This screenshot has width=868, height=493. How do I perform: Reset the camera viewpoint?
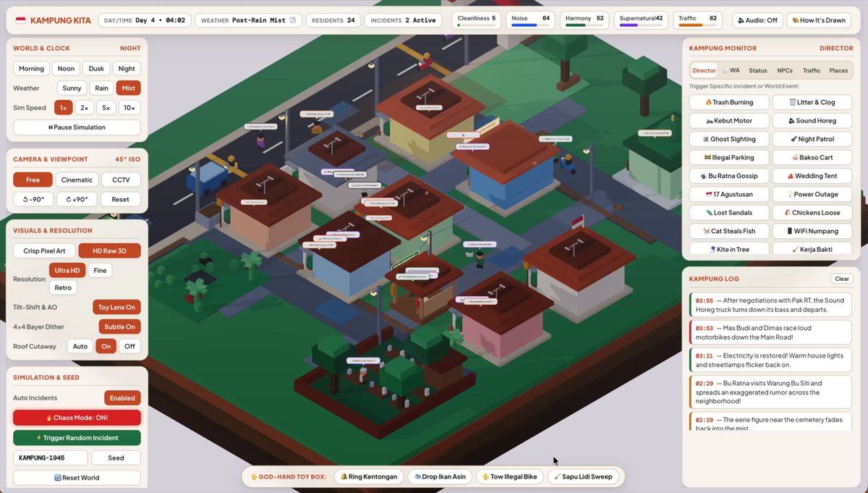(121, 199)
